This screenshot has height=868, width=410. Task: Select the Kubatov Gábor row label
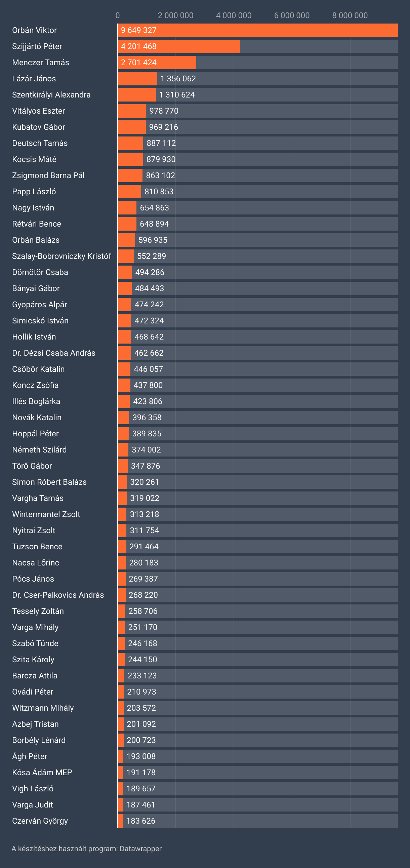click(x=39, y=127)
